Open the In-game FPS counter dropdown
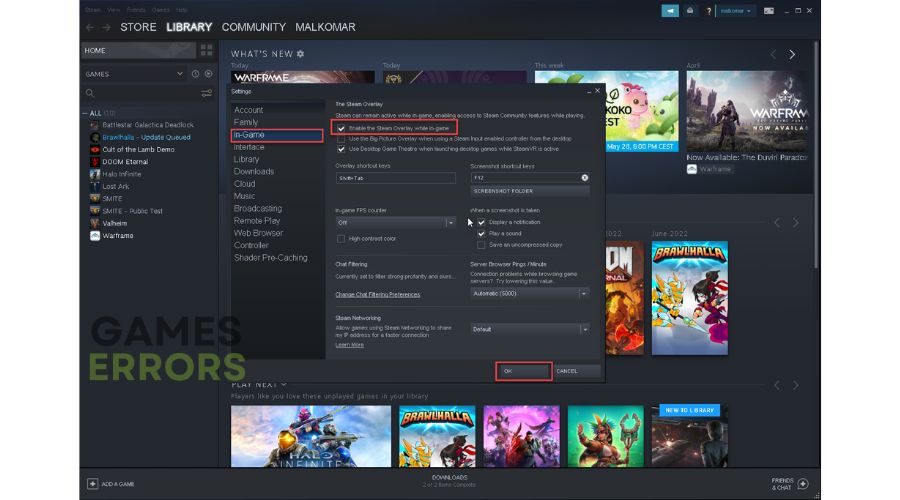The image size is (900, 500). [395, 223]
